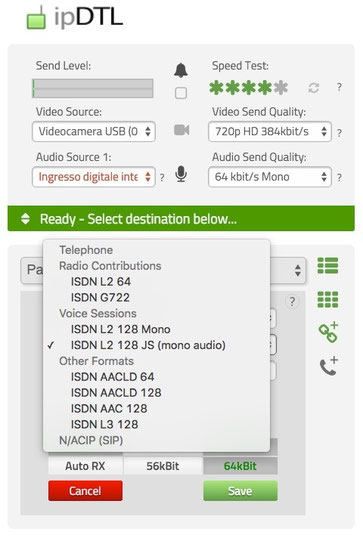
Task: Click the red Cancel button
Action: pos(85,491)
